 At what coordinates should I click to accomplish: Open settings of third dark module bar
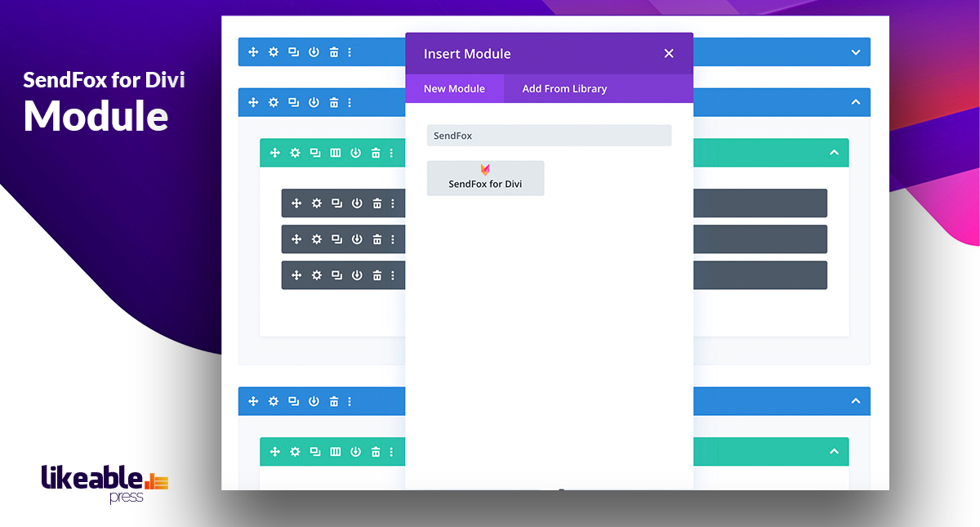[317, 275]
